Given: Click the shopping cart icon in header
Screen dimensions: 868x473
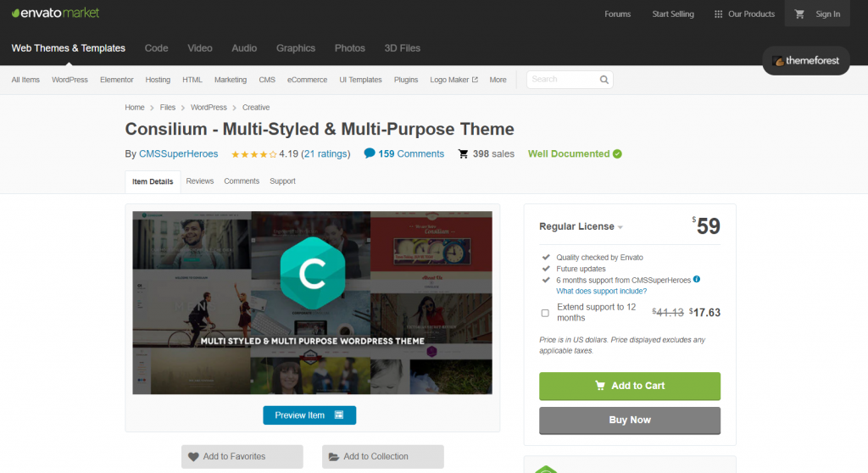Looking at the screenshot, I should pos(799,14).
